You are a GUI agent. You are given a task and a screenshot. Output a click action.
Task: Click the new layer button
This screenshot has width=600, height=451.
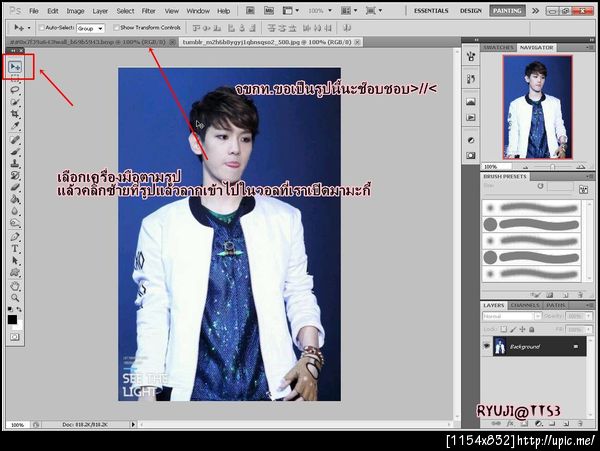[x=566, y=423]
